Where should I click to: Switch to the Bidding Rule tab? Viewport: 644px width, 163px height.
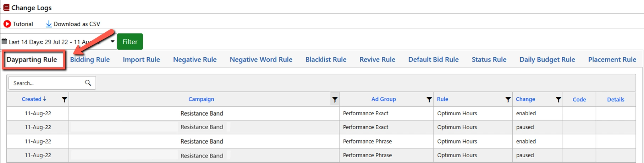pos(90,59)
